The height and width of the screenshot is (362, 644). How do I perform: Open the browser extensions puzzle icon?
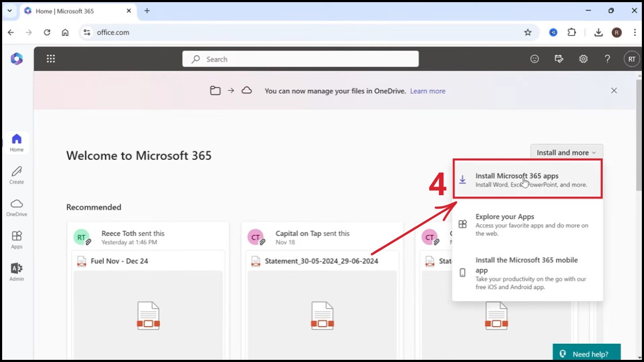coord(572,32)
